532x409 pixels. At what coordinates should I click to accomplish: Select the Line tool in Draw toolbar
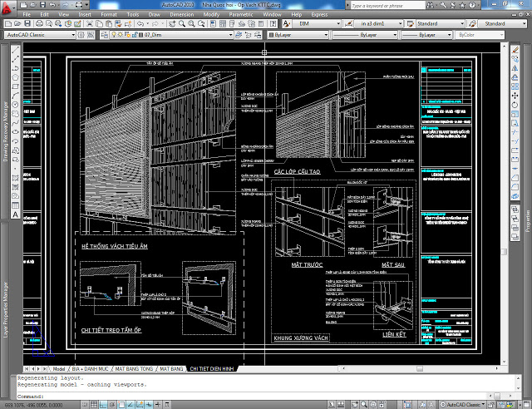tap(15, 50)
